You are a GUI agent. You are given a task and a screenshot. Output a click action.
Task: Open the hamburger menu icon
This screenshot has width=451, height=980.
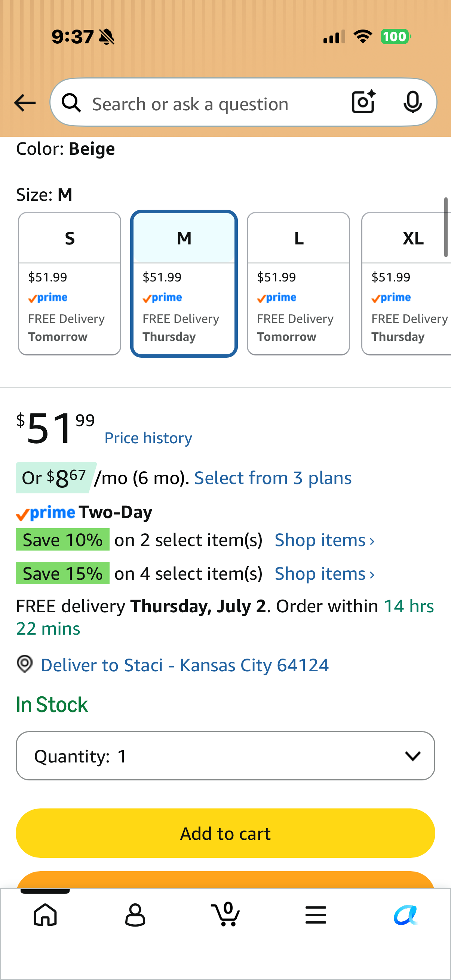click(316, 915)
